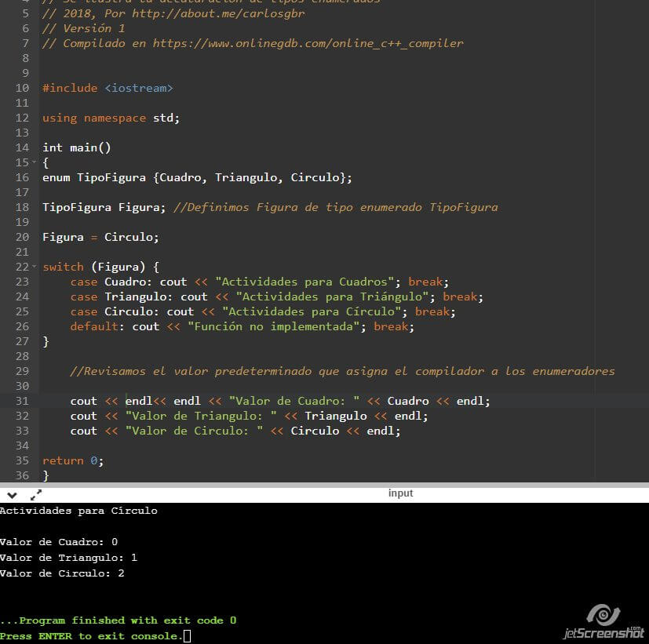
Task: Click the about.me/carlosgbr comment line
Action: click(x=173, y=13)
